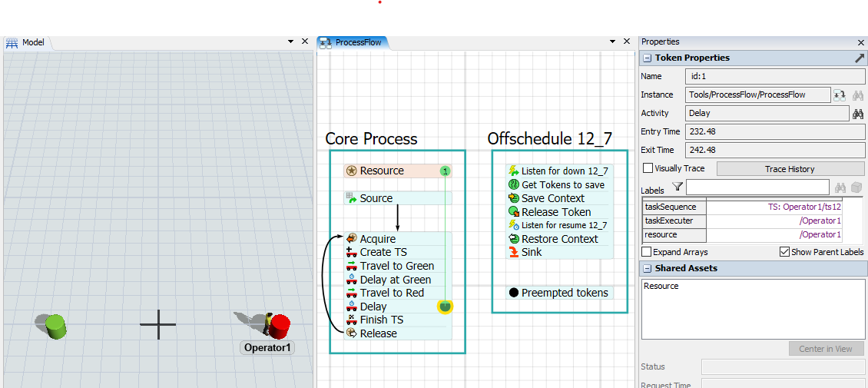Uncheck Show Parent Labels

pos(784,252)
